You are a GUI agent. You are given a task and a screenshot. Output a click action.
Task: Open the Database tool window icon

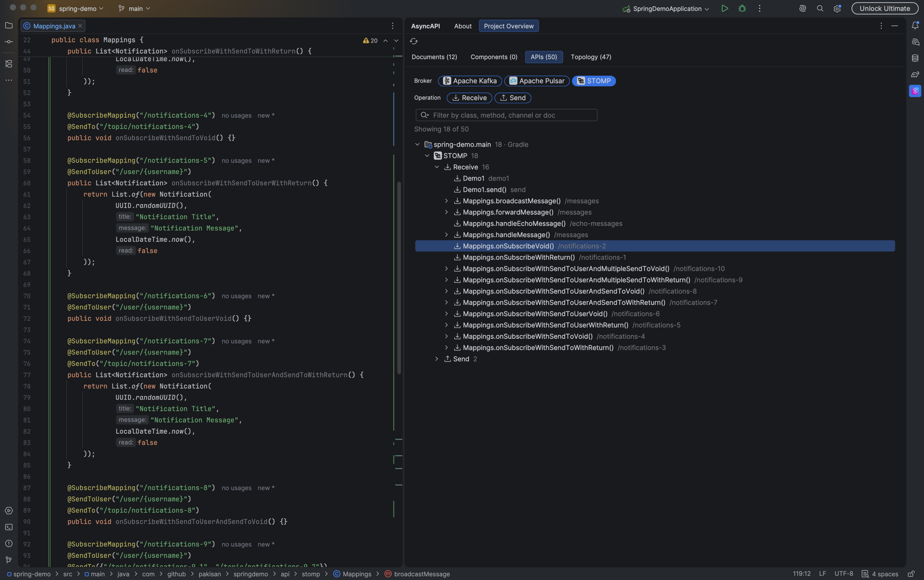tap(915, 58)
